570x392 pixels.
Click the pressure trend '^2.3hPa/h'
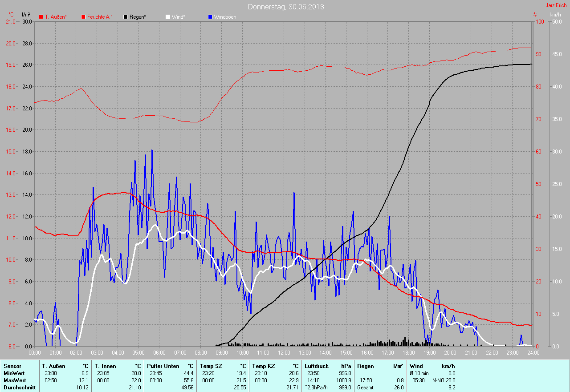click(x=317, y=388)
